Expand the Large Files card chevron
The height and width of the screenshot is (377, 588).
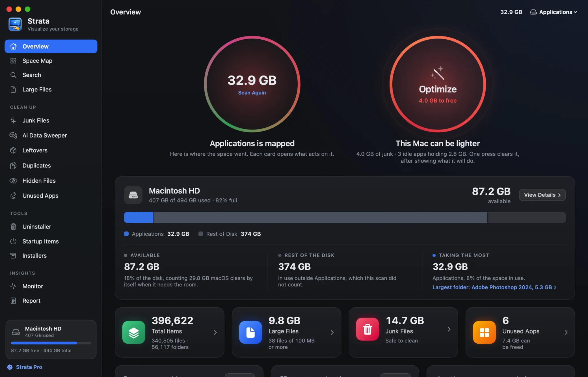pos(332,332)
